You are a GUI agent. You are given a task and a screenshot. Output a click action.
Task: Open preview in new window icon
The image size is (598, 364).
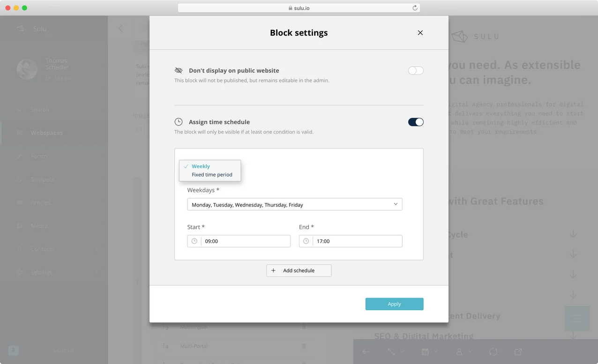tap(518, 352)
